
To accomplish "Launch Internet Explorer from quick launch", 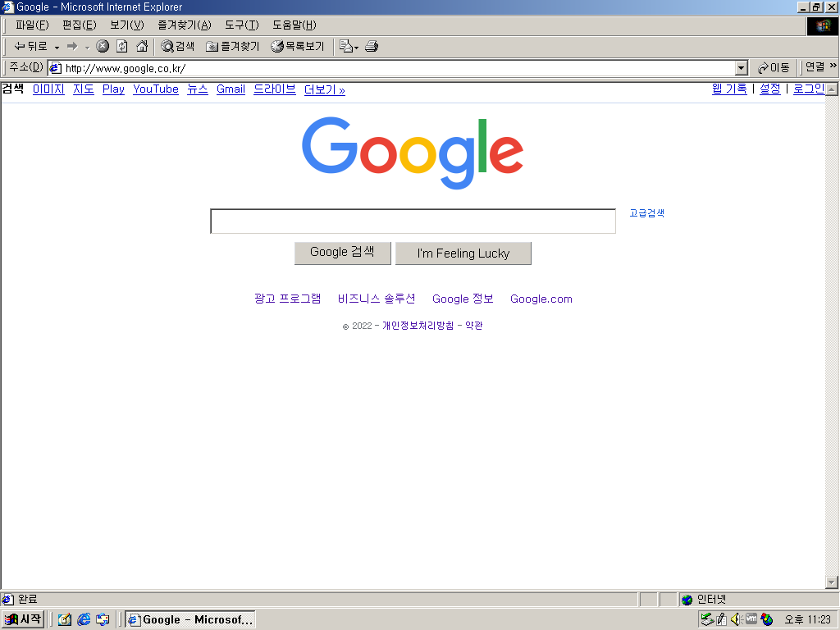I will click(84, 619).
